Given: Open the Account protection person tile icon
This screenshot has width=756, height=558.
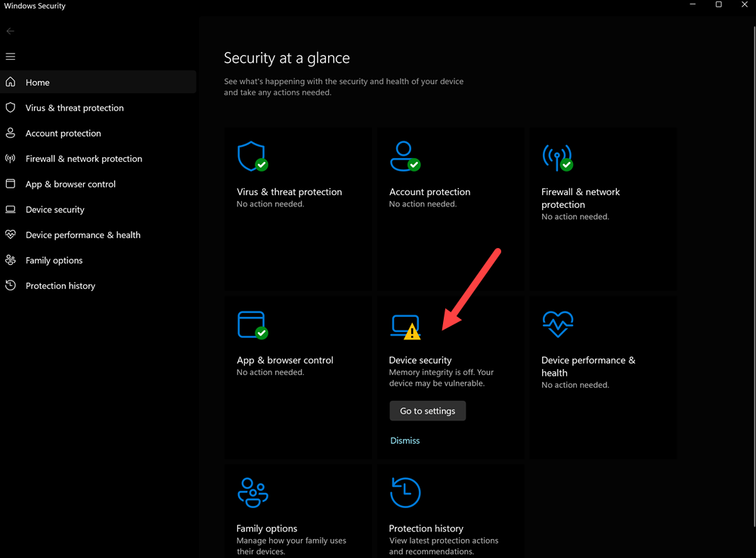Looking at the screenshot, I should coord(404,156).
